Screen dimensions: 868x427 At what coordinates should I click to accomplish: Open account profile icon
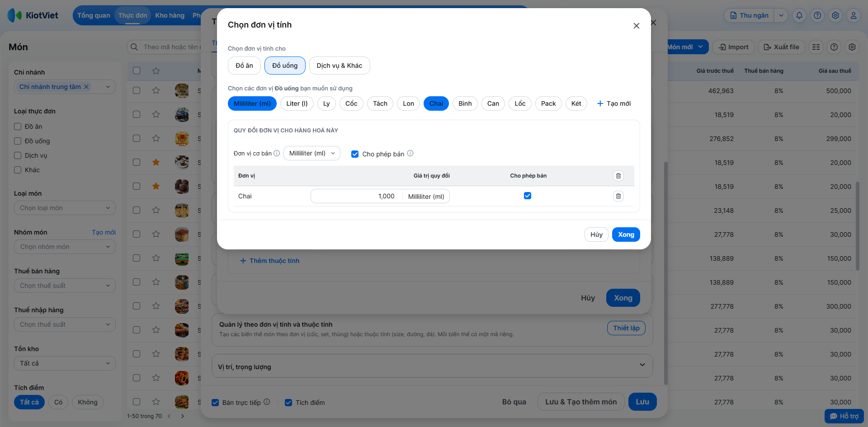click(853, 15)
